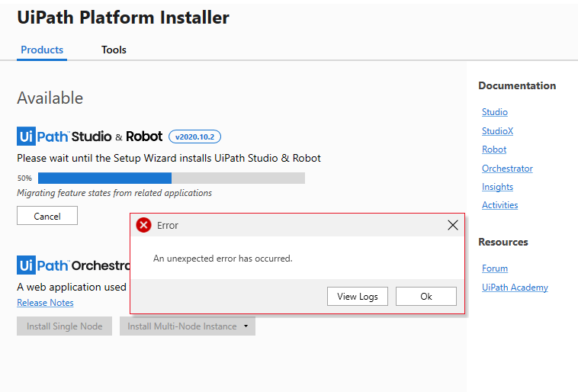Click the 'Documentation' heading
Viewport: 578px width, 392px height.
(517, 85)
